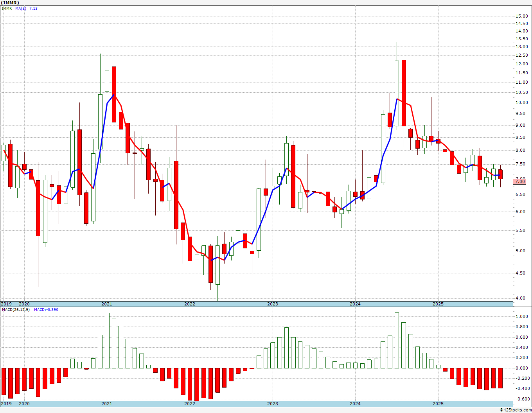The height and width of the screenshot is (413, 532).
Task: Select the "MACD:-0.390" value label
Action: point(46,310)
